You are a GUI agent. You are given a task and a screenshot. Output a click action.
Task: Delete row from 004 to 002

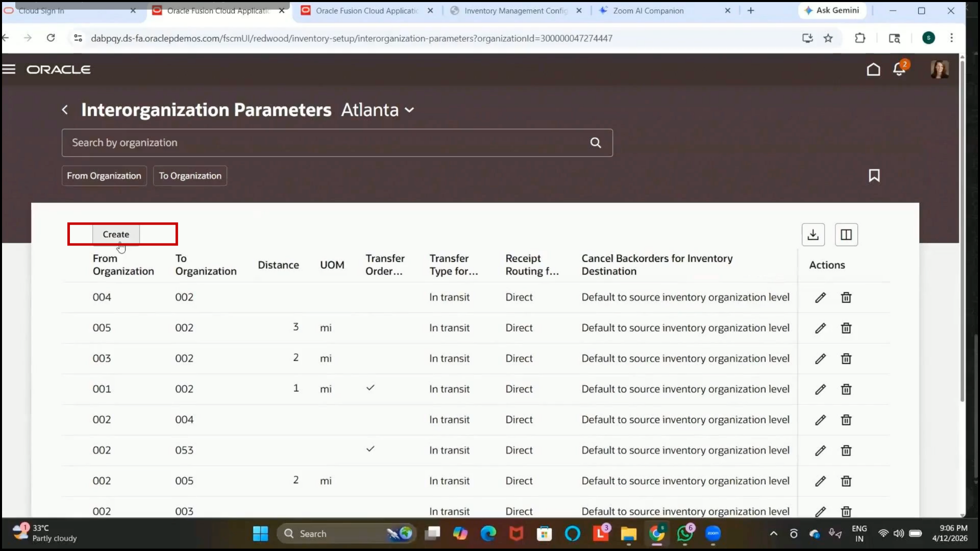(x=846, y=297)
